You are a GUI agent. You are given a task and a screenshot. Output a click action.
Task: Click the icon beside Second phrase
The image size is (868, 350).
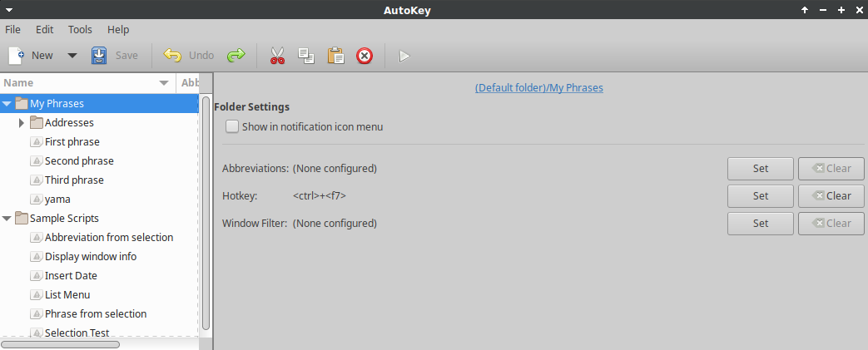coord(37,161)
